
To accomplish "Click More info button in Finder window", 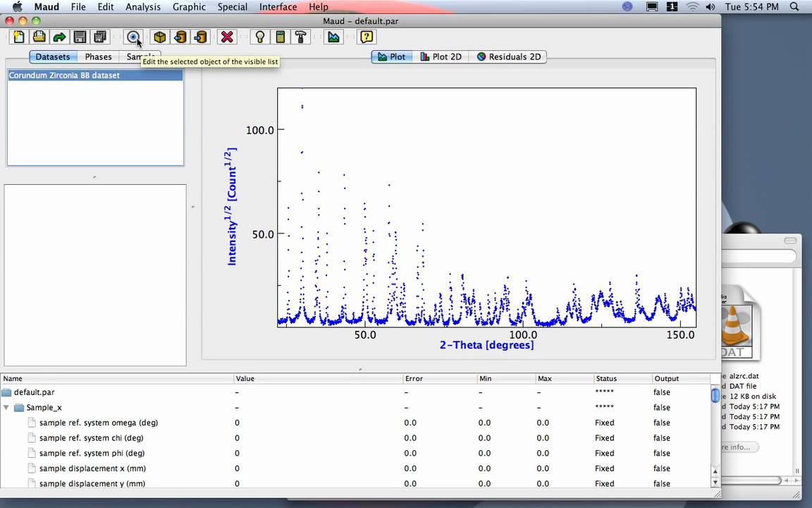I will coord(739,447).
